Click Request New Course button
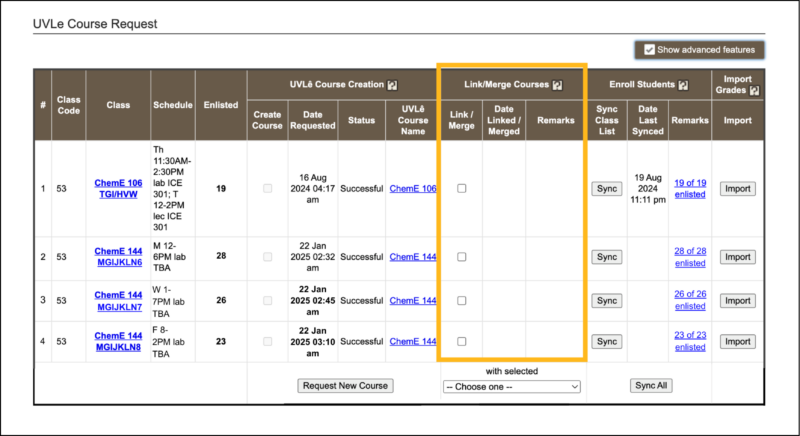800x436 pixels. (x=345, y=386)
